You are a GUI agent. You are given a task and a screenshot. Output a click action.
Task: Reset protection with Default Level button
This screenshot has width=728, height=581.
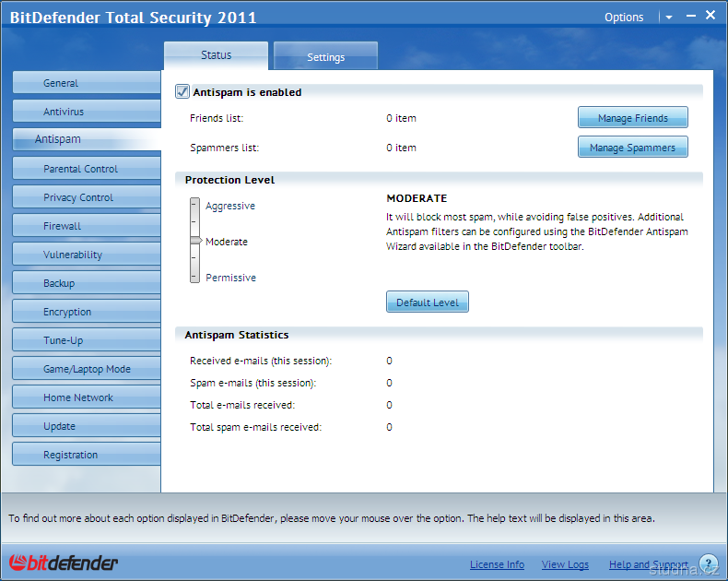point(428,302)
